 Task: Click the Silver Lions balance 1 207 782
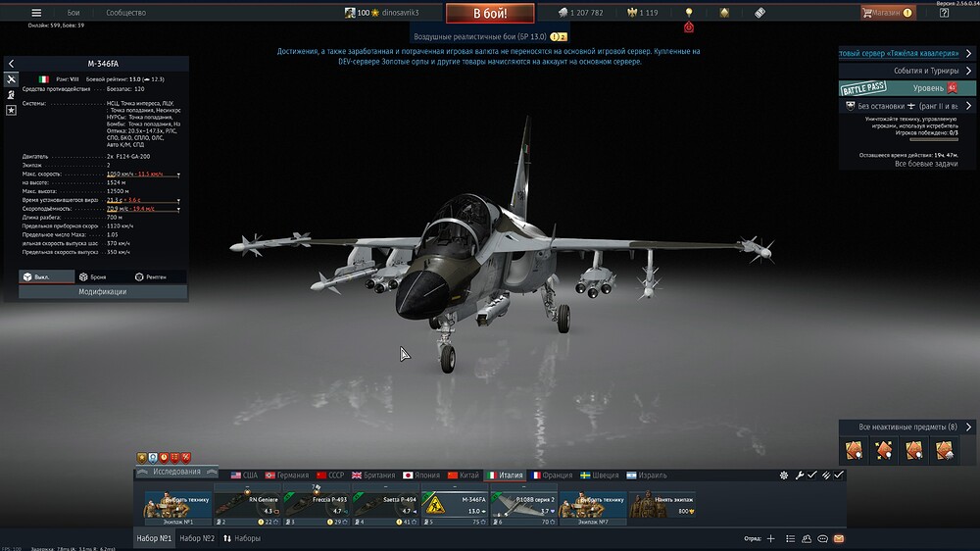[580, 13]
